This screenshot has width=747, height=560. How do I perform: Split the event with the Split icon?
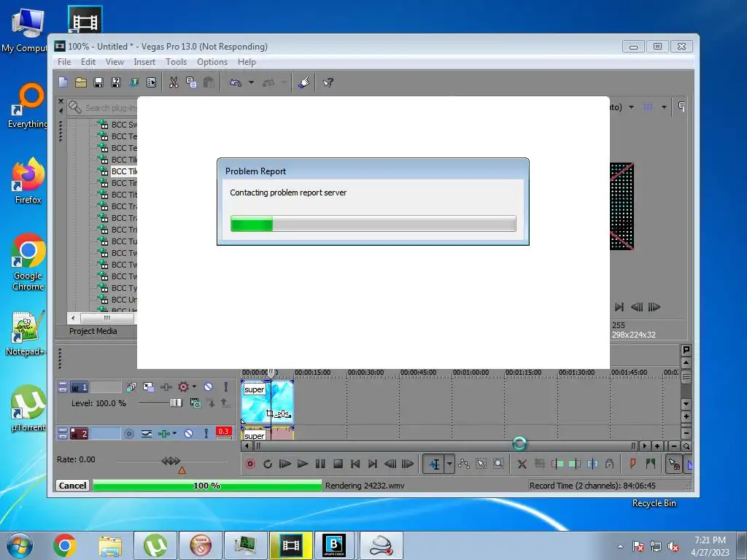pos(592,464)
